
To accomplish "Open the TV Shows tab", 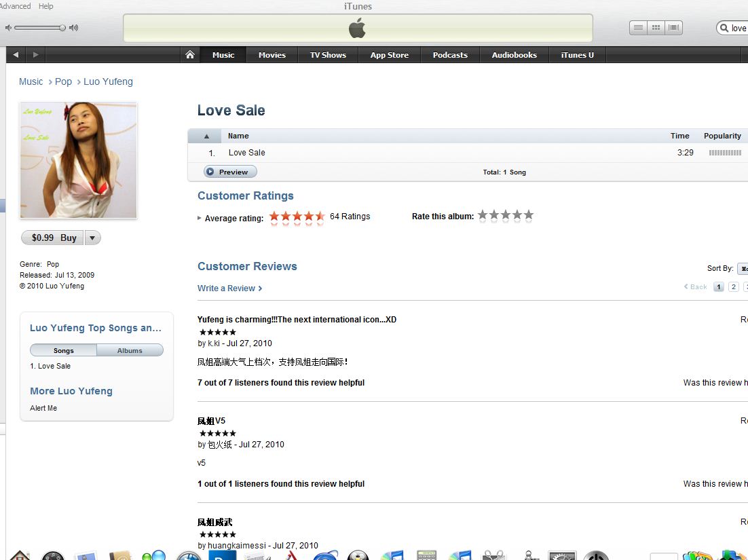I will 329,55.
